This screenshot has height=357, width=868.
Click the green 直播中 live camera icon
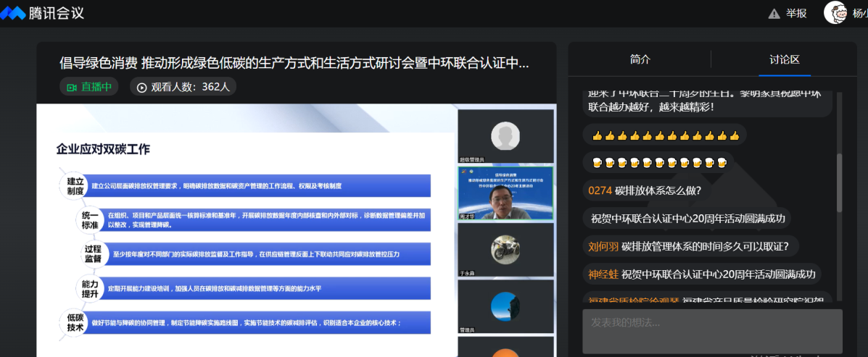coord(71,87)
